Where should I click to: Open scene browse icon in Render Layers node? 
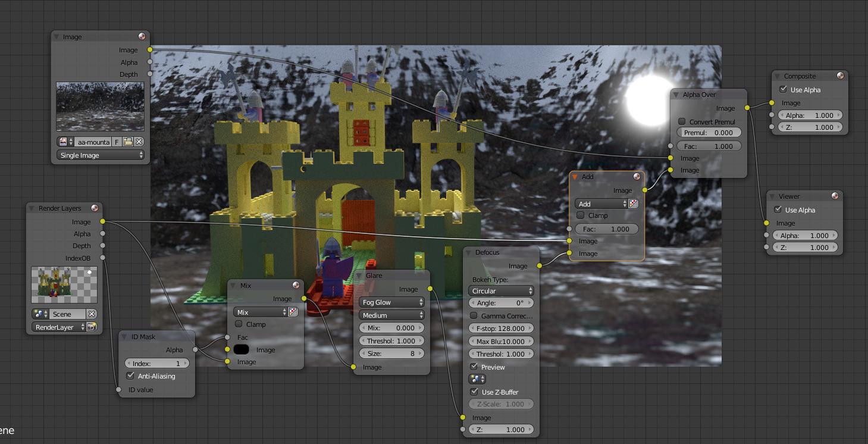40,314
